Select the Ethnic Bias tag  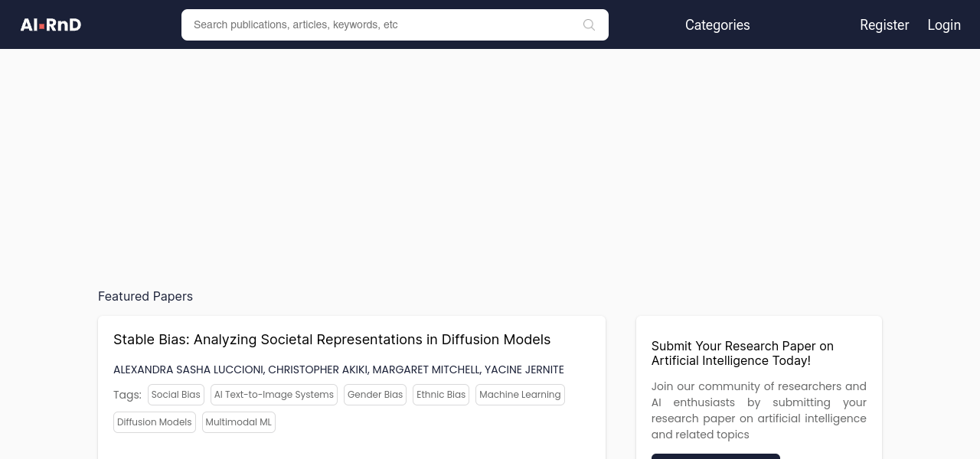[441, 395]
